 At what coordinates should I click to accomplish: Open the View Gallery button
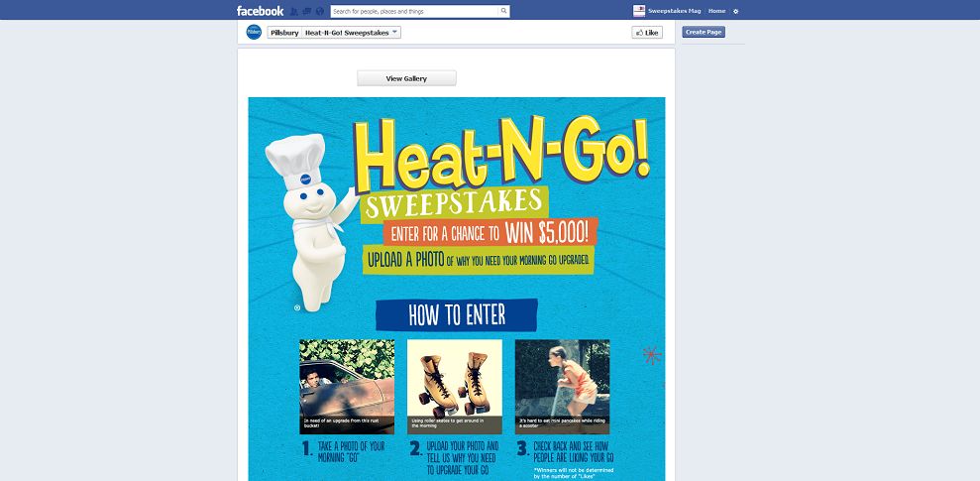click(406, 78)
